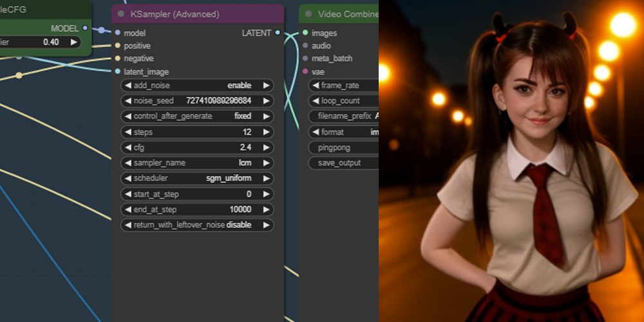Click the start_at_step value 0
The width and height of the screenshot is (644, 322).
pos(249,194)
